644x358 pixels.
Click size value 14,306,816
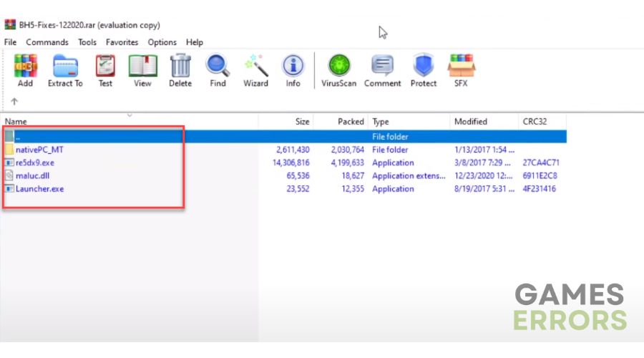click(291, 163)
